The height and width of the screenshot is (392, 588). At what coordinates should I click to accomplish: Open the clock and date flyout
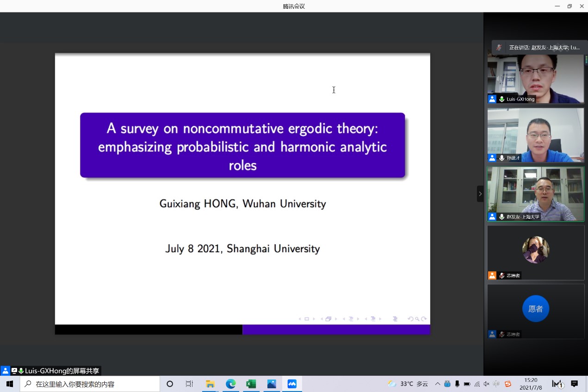tap(531, 384)
